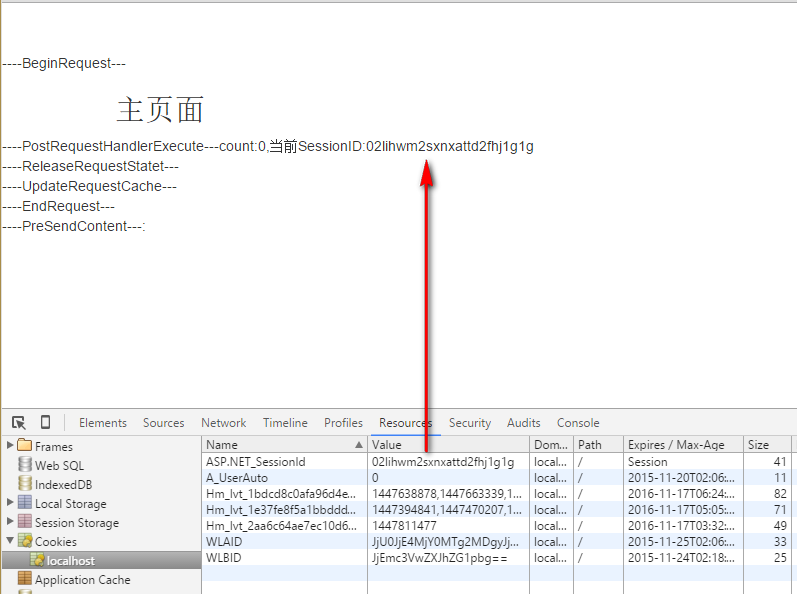Click the 主页面 heading on the page
The image size is (797, 594).
point(160,110)
